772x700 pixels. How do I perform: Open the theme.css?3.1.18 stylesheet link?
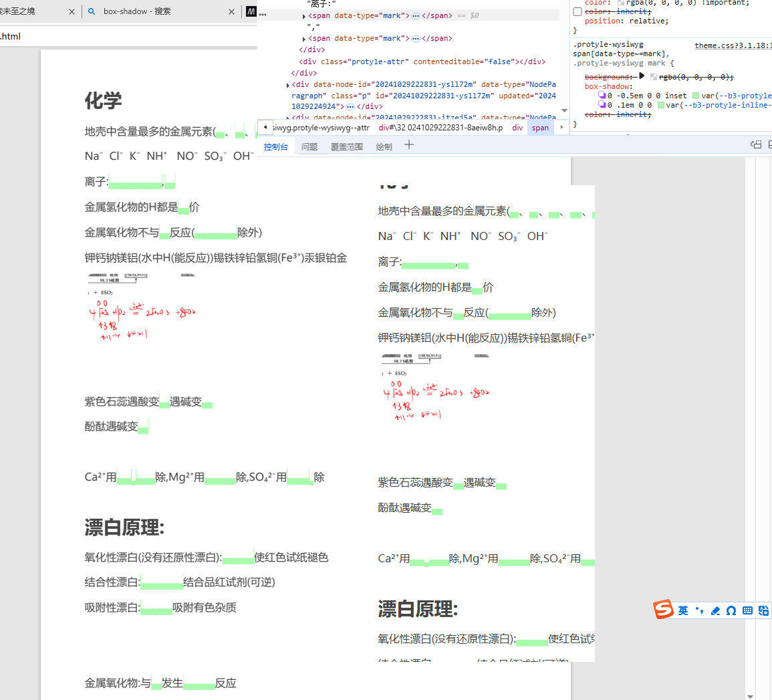[x=731, y=45]
